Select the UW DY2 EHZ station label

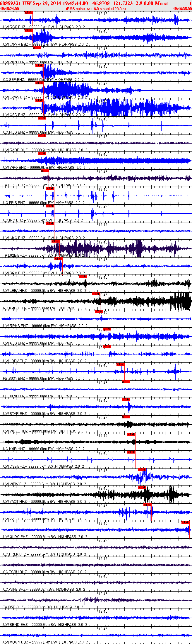[x=14, y=466]
